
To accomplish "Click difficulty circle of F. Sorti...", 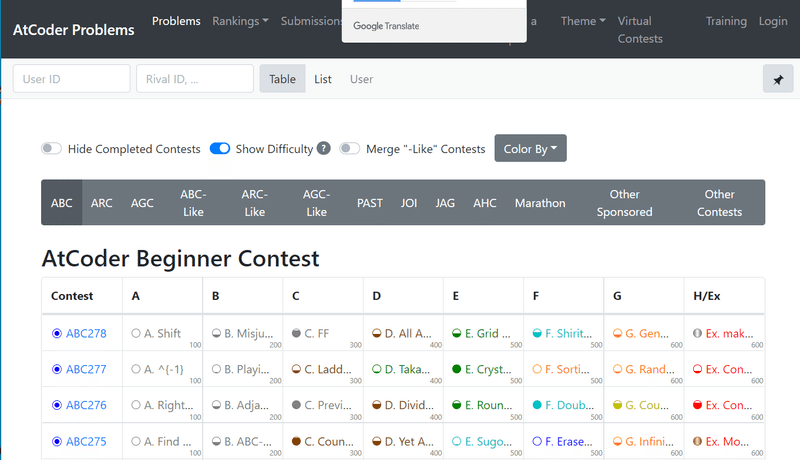I will click(537, 369).
